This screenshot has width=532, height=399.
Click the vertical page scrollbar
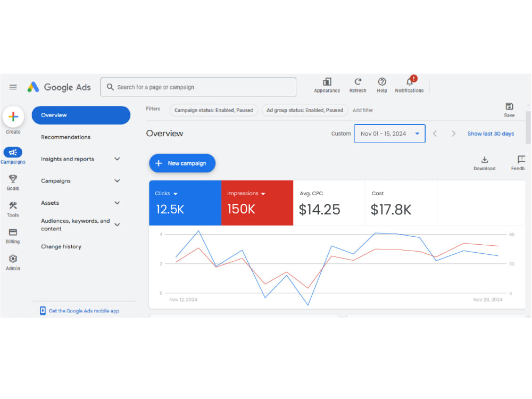tap(528, 127)
